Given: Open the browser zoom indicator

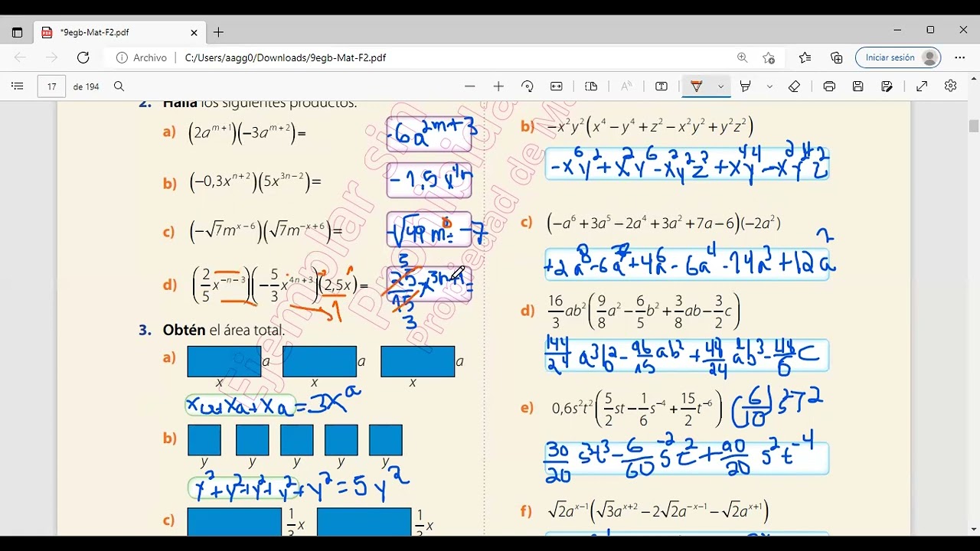Looking at the screenshot, I should [742, 57].
